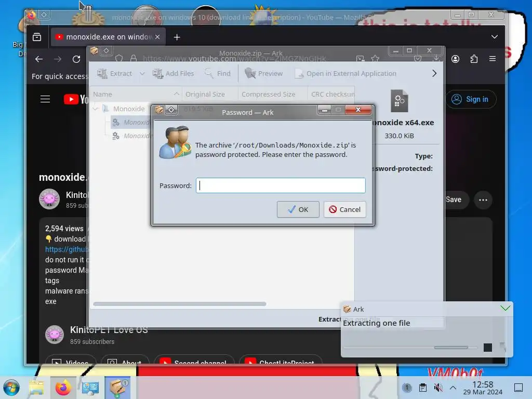Click the bookmark star in address bar
The image size is (532, 399).
click(x=375, y=59)
